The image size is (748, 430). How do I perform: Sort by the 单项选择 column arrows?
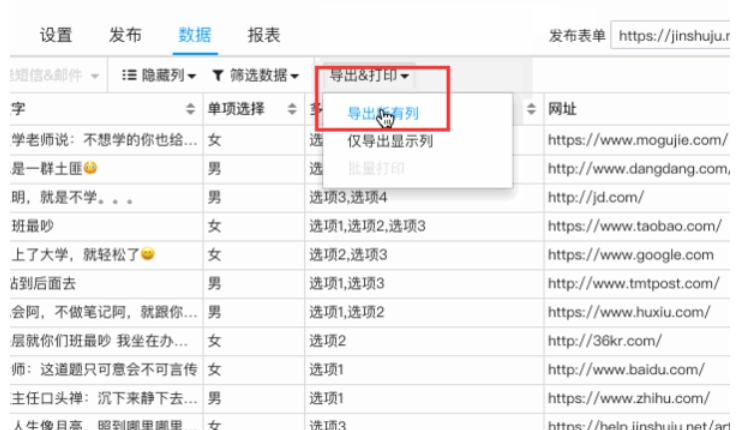click(292, 109)
